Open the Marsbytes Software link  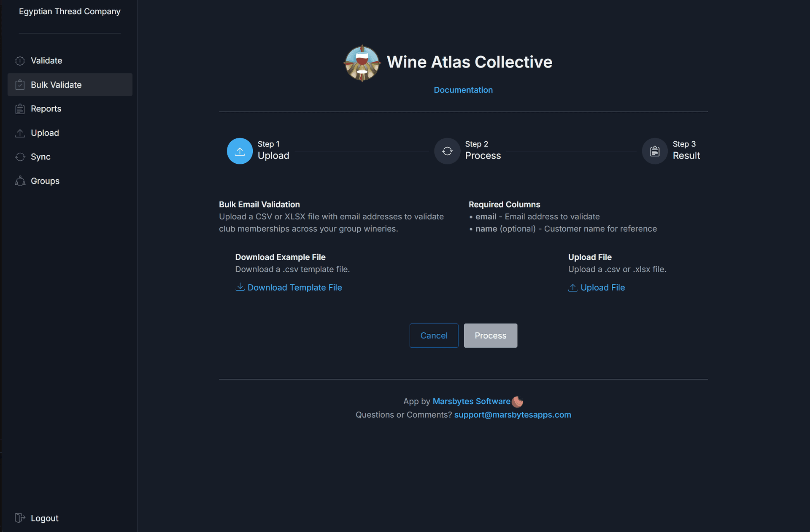(x=471, y=401)
